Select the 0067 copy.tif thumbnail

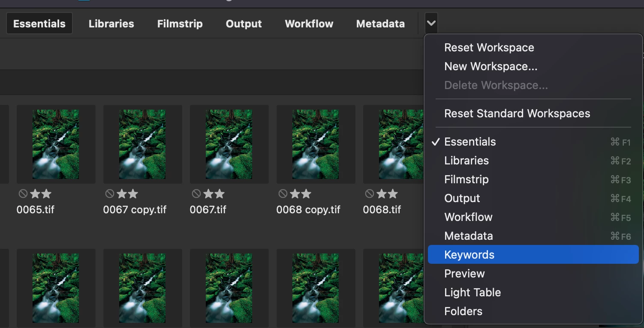pyautogui.click(x=142, y=144)
